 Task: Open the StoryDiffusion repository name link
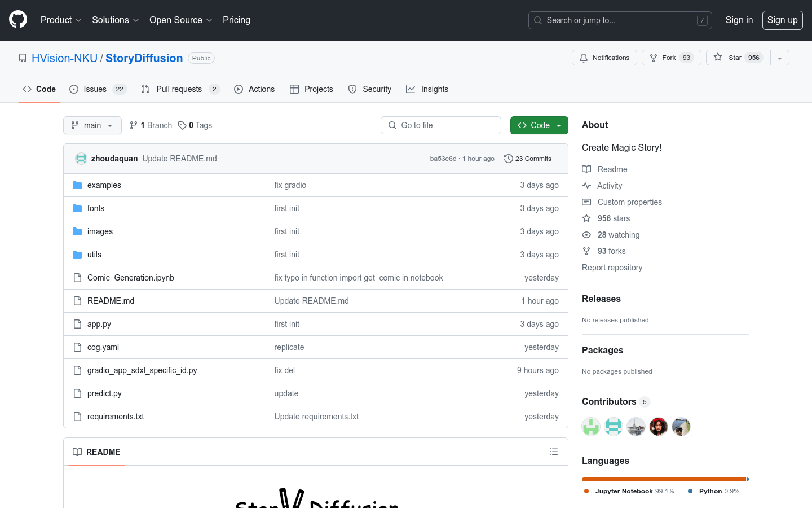pos(144,58)
